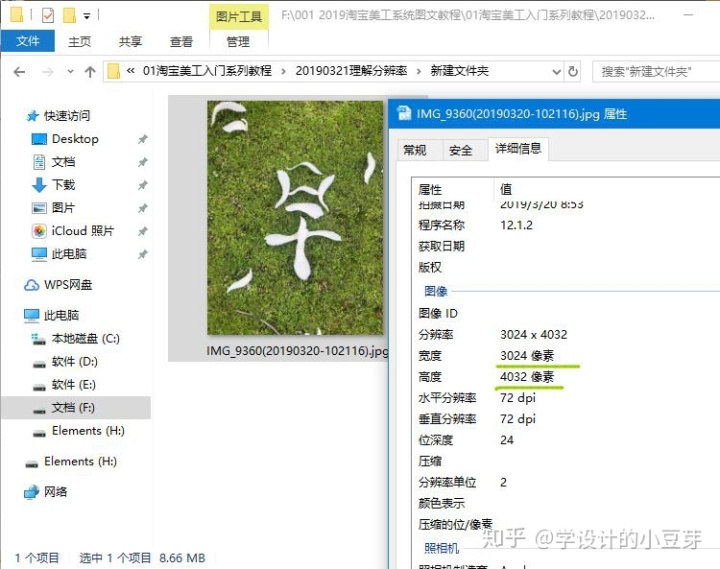720x569 pixels.
Task: Select the 高度 4032 像素 value
Action: [527, 377]
